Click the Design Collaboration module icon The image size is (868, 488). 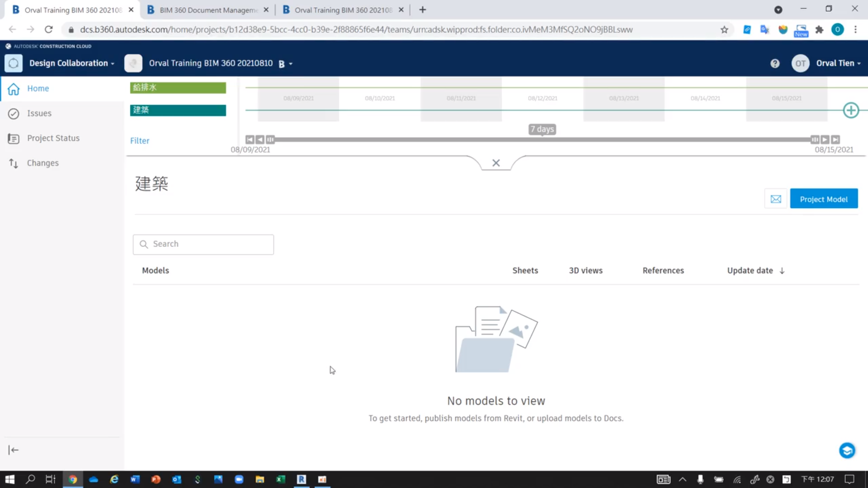point(14,63)
